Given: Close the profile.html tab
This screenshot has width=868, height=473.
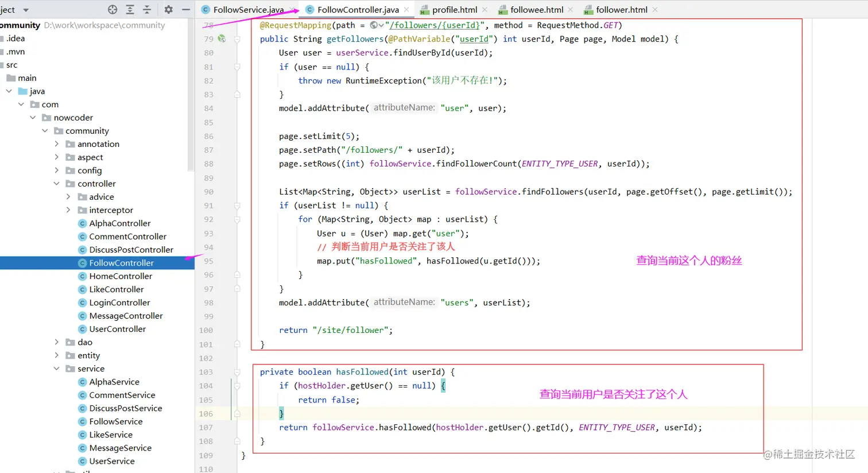Looking at the screenshot, I should click(x=485, y=9).
